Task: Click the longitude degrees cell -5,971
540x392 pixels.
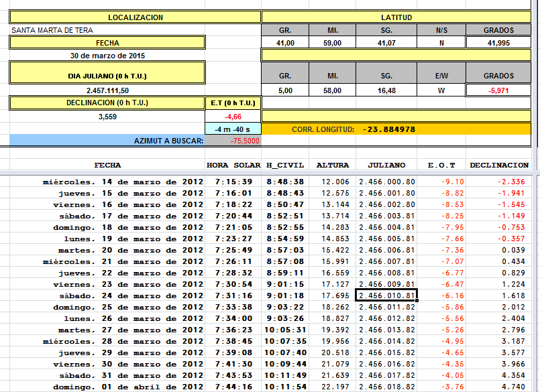Action: 498,90
